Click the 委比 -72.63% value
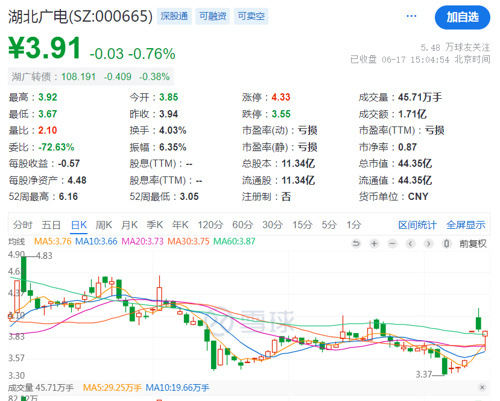The height and width of the screenshot is (401, 500). point(56,147)
